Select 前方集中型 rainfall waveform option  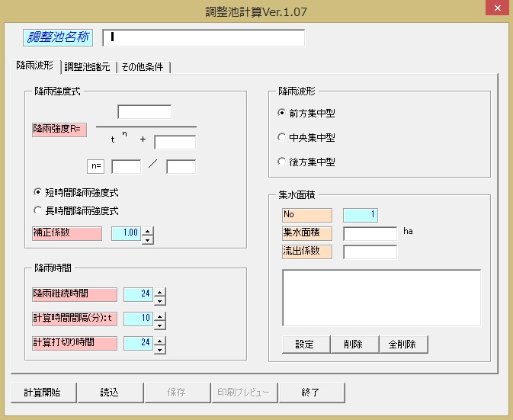pyautogui.click(x=282, y=114)
